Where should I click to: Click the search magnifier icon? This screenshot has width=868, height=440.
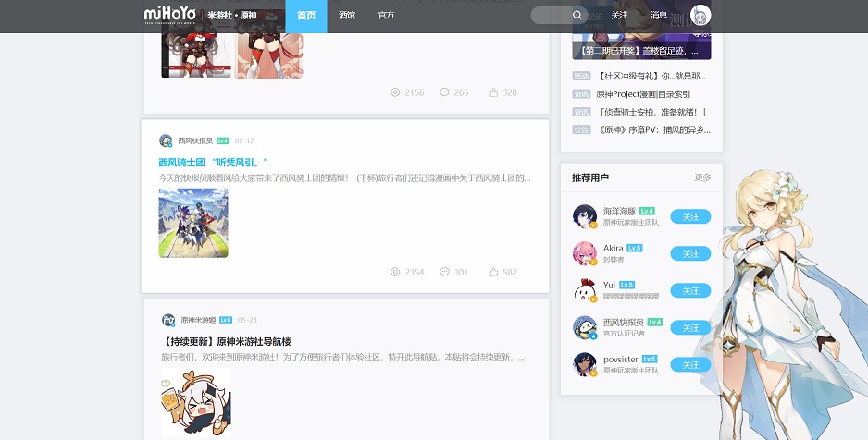pyautogui.click(x=577, y=15)
